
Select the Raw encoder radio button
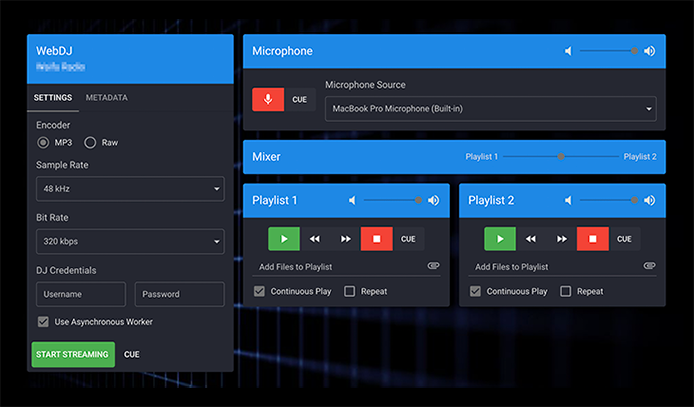91,143
